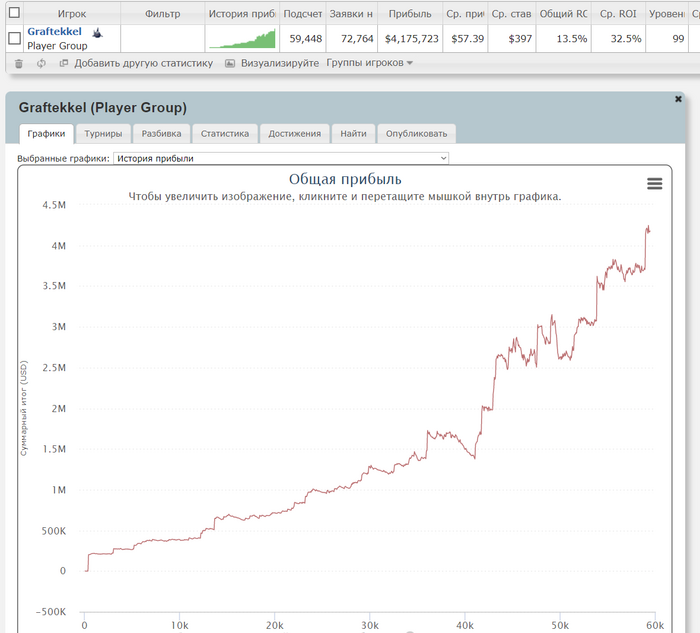Click Добавить другую статистику link

[143, 63]
